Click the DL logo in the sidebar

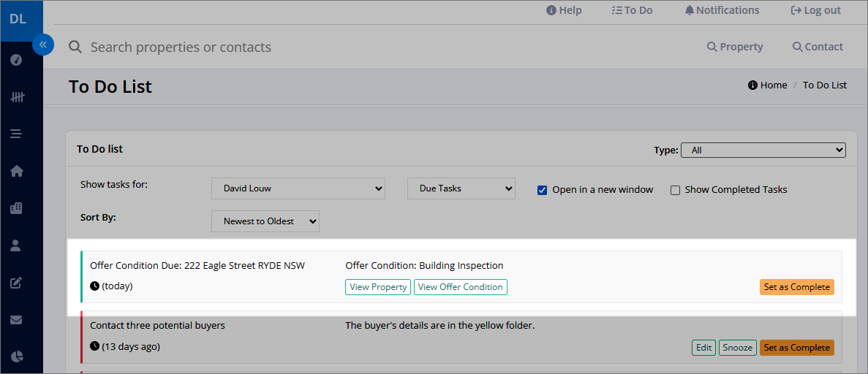tap(18, 20)
